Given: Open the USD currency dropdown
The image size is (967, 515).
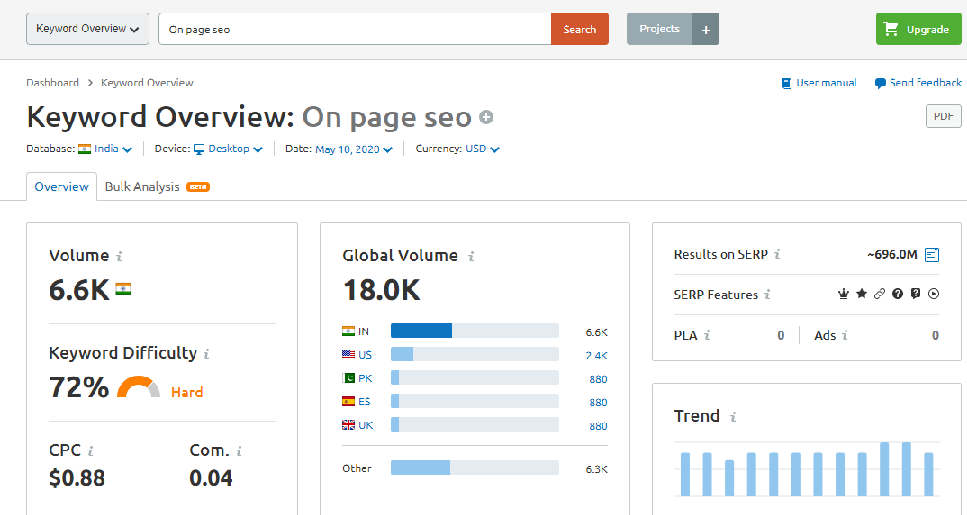Looking at the screenshot, I should coord(482,149).
